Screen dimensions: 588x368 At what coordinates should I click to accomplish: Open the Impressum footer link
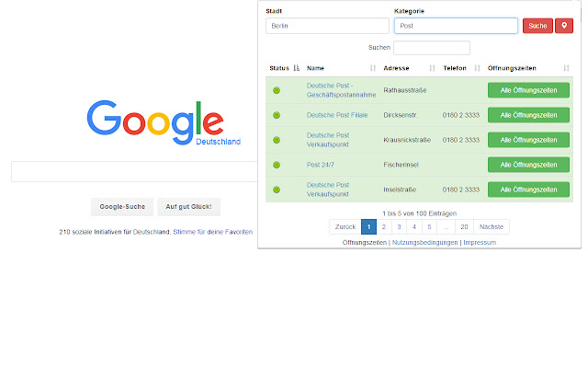[x=480, y=243]
